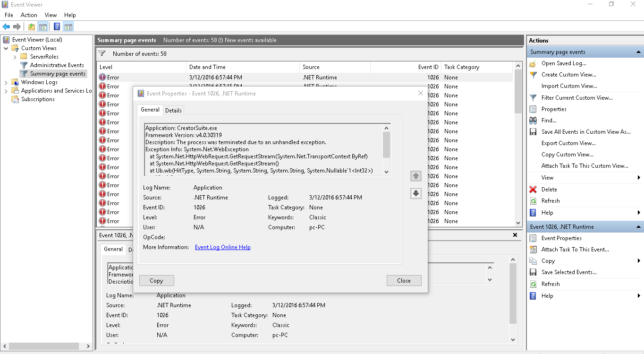Viewport: 644px width, 354px height.
Task: Show the previous event with the dialog up arrow
Action: 416,176
